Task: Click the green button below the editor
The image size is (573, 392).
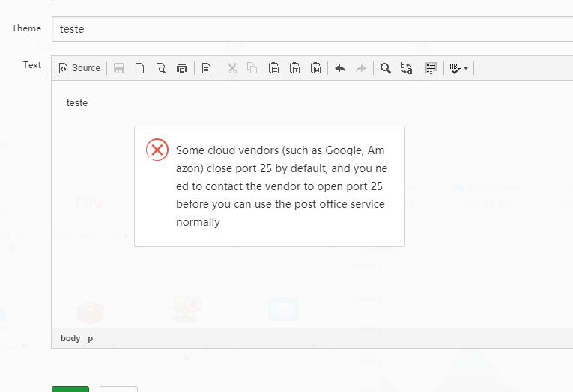Action: click(70, 389)
